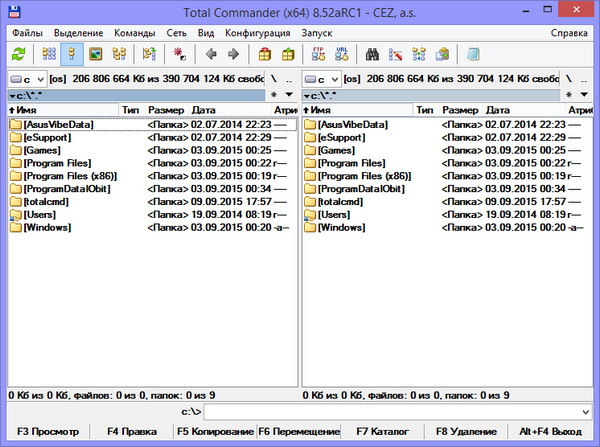Viewport: 600px width, 447px height.
Task: Open the Search files binoculars icon
Action: [x=370, y=54]
